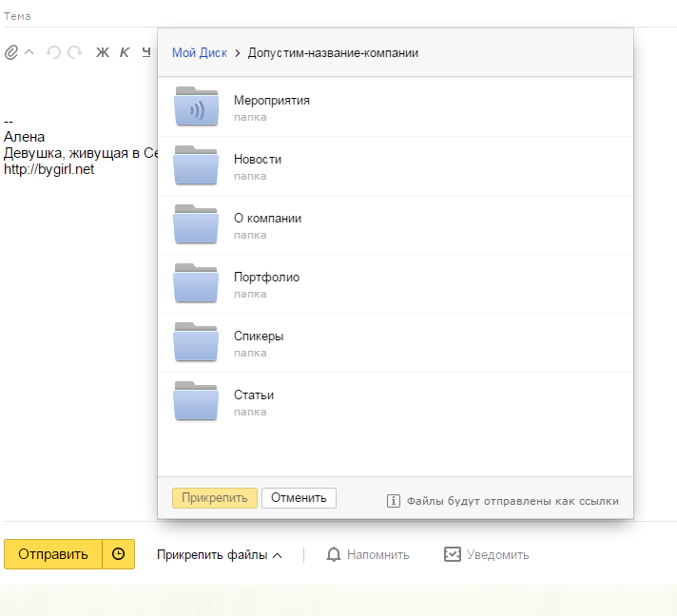
Task: Select the О компании folder name
Action: tap(267, 218)
